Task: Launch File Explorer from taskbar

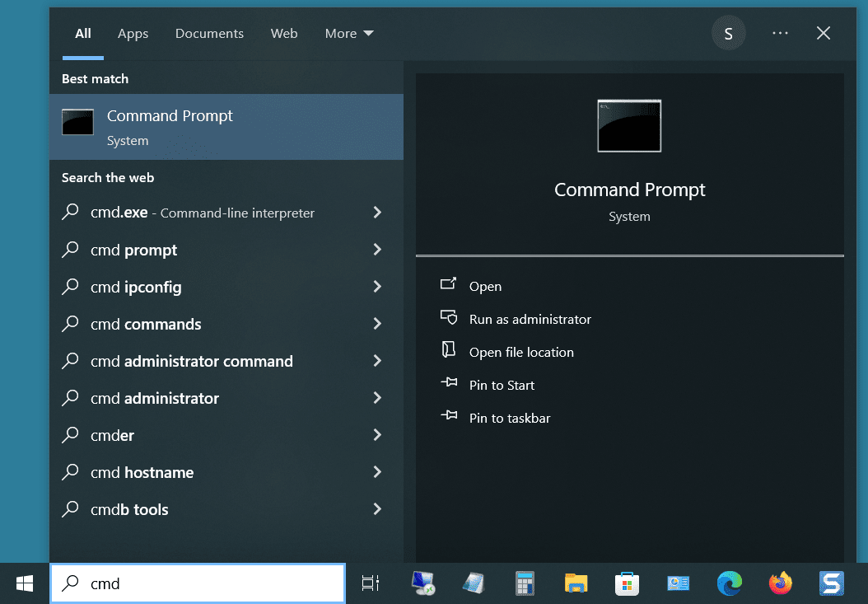Action: click(x=576, y=583)
